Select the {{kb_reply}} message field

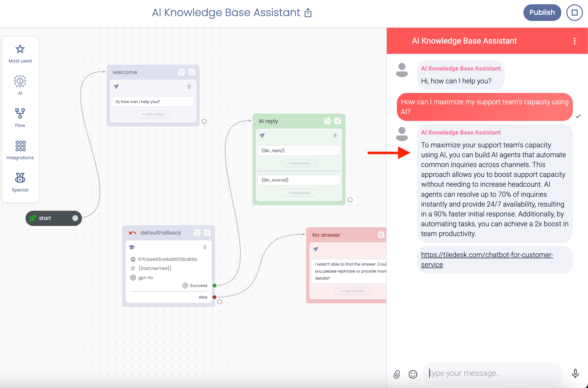pos(299,150)
